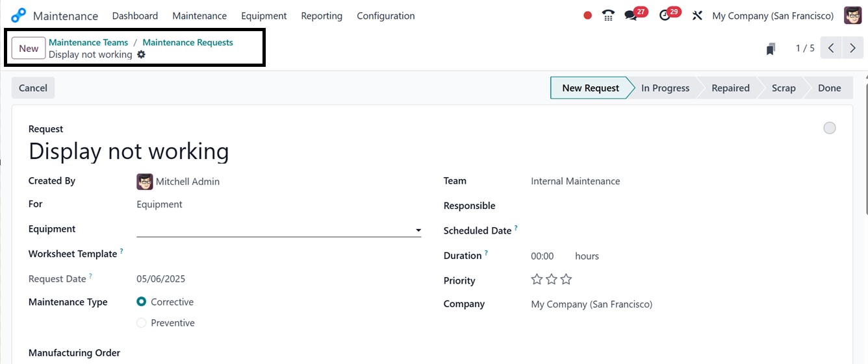
Task: Open the activities clock icon with 29 badge
Action: pos(665,16)
